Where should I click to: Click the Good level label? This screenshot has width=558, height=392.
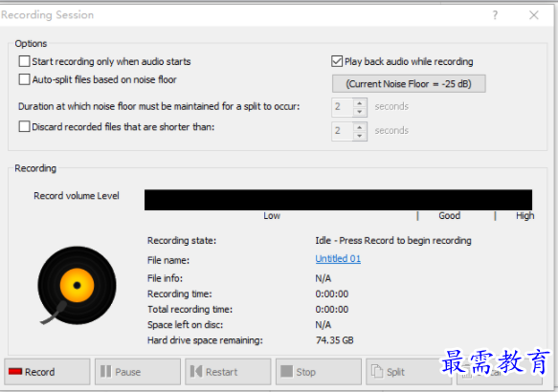tap(450, 216)
